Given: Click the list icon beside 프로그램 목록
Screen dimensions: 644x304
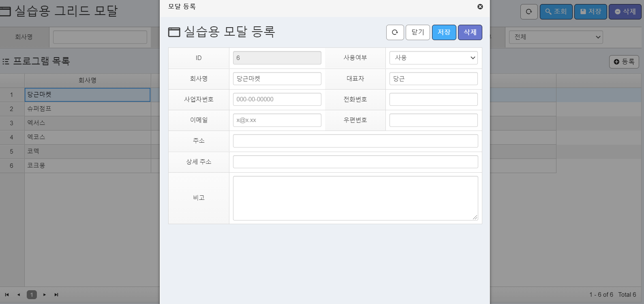Looking at the screenshot, I should (6, 62).
